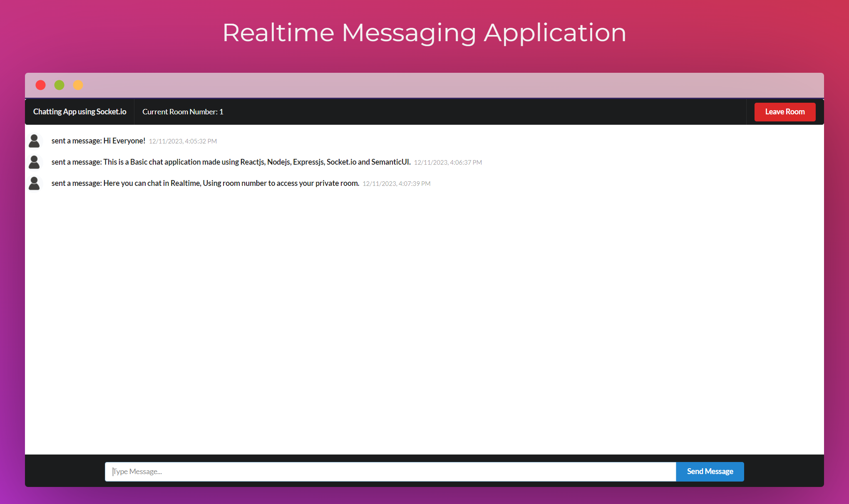Viewport: 849px width, 504px height.
Task: Click the empty white chat area below the messages
Action: click(x=424, y=320)
